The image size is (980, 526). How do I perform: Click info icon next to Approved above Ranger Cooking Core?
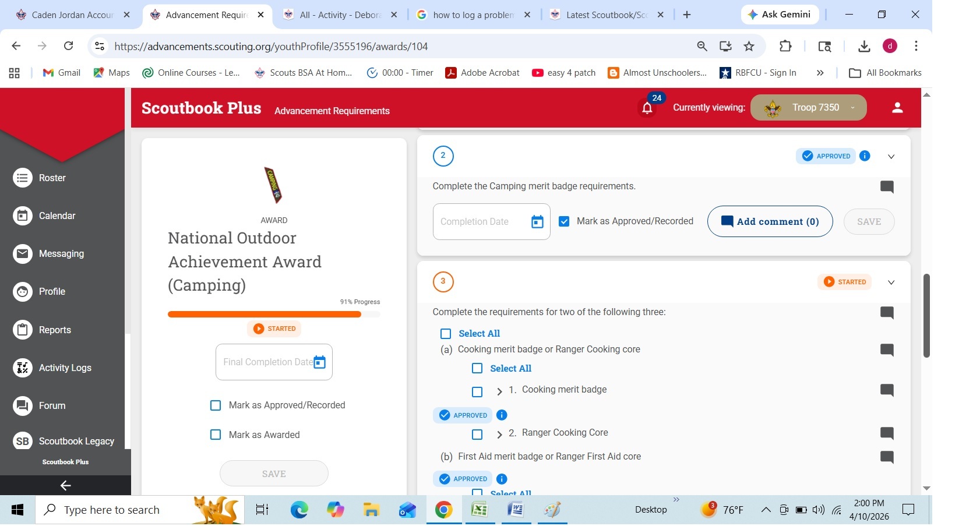tap(502, 415)
